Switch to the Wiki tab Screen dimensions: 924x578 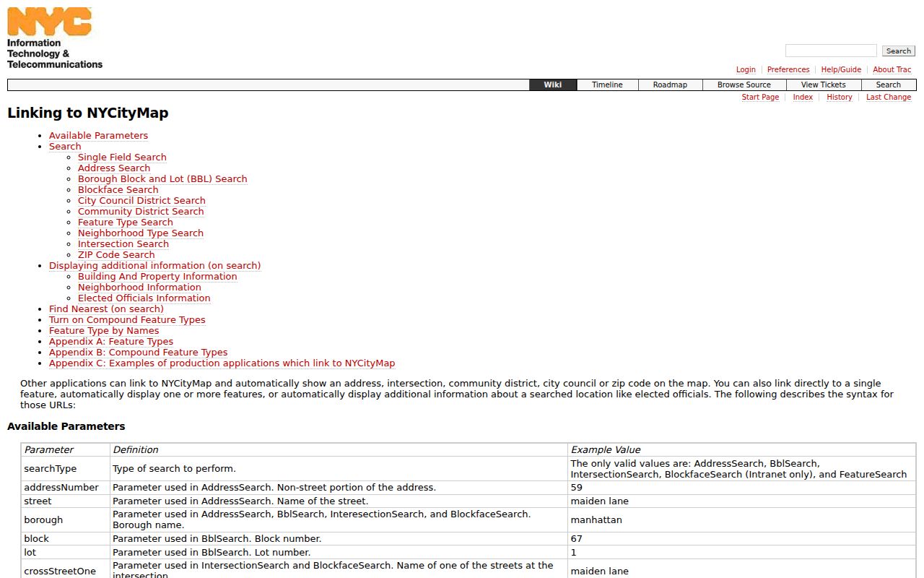(553, 85)
